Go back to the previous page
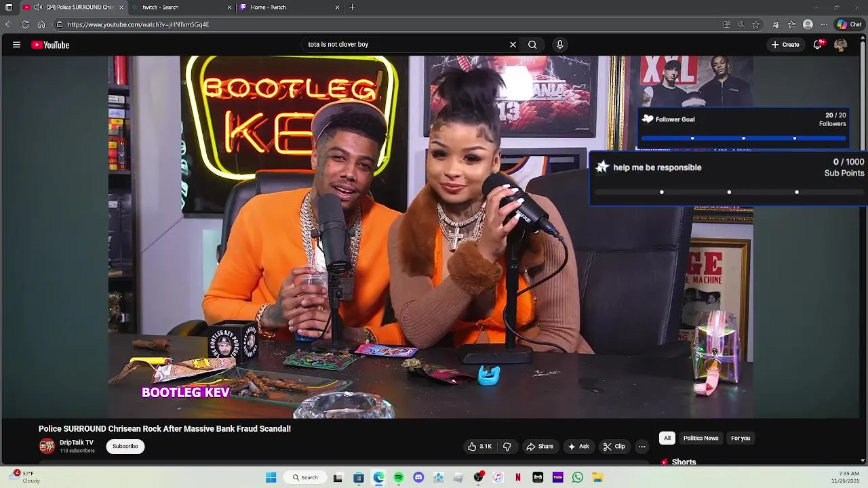Screen dimensions: 868x488 [9, 24]
